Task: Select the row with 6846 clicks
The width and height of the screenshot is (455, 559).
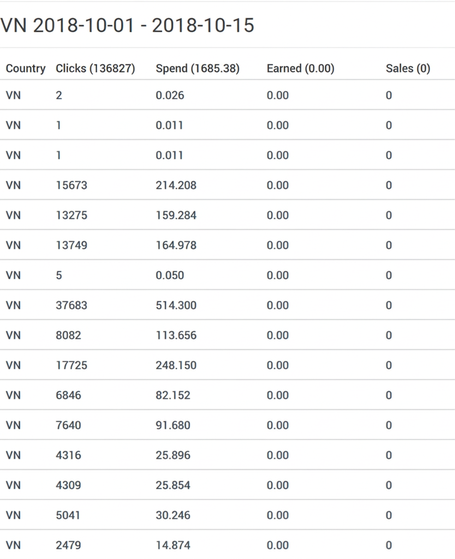Action: click(x=228, y=395)
